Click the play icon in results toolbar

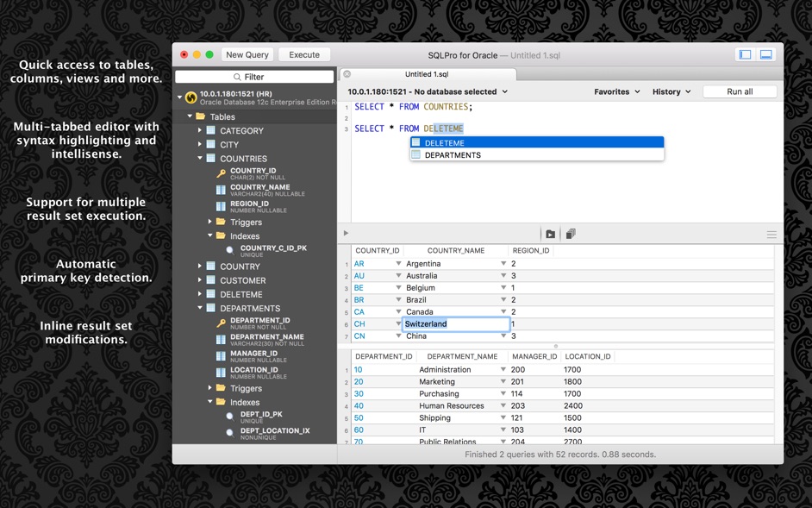[x=347, y=234]
